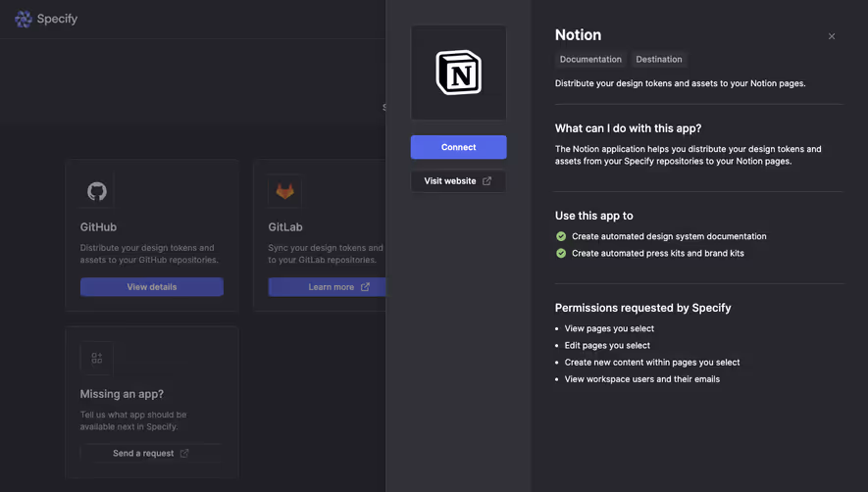The image size is (868, 492).
Task: Connect the Notion application
Action: (458, 147)
